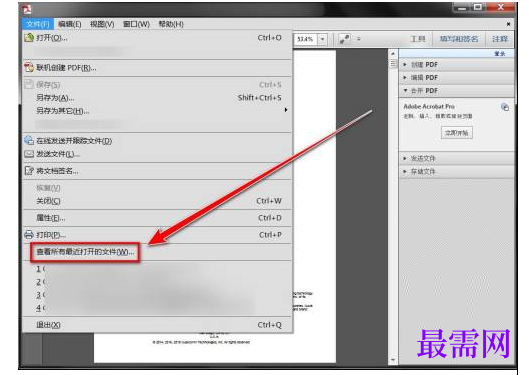
Task: Click the combine files icon beside Adobe Acrobat Pro
Action: (505, 107)
